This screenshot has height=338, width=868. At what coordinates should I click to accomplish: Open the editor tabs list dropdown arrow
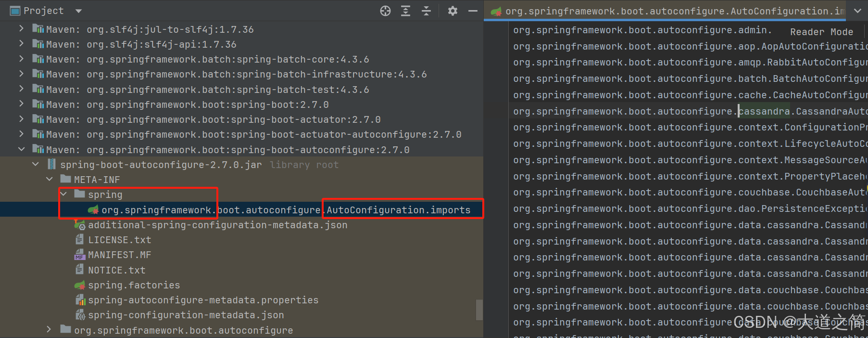pyautogui.click(x=857, y=11)
